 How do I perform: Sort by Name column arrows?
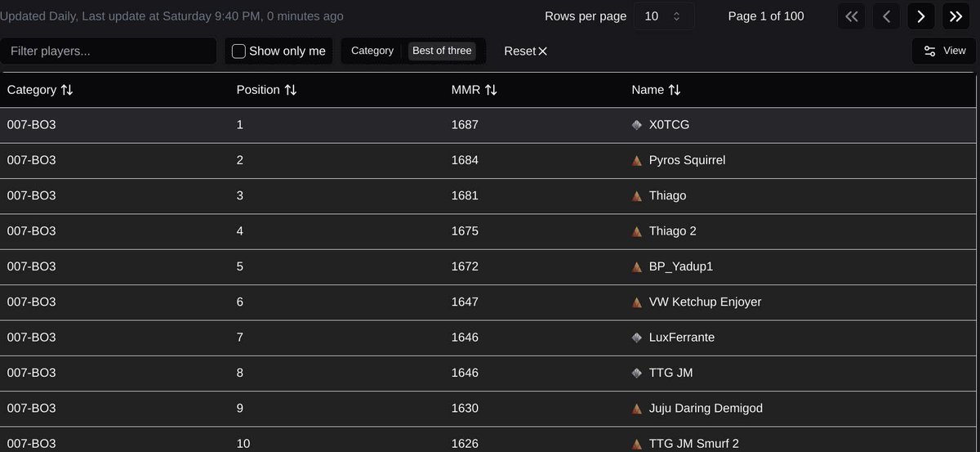[675, 90]
